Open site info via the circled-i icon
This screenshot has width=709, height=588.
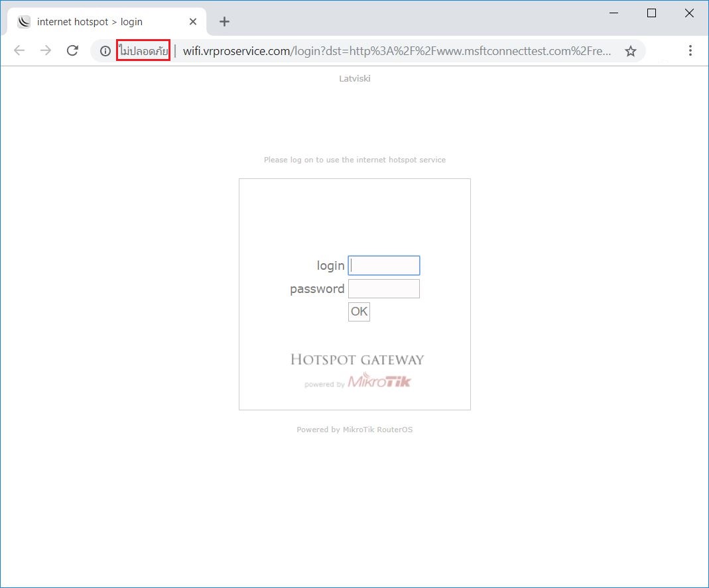(x=105, y=51)
